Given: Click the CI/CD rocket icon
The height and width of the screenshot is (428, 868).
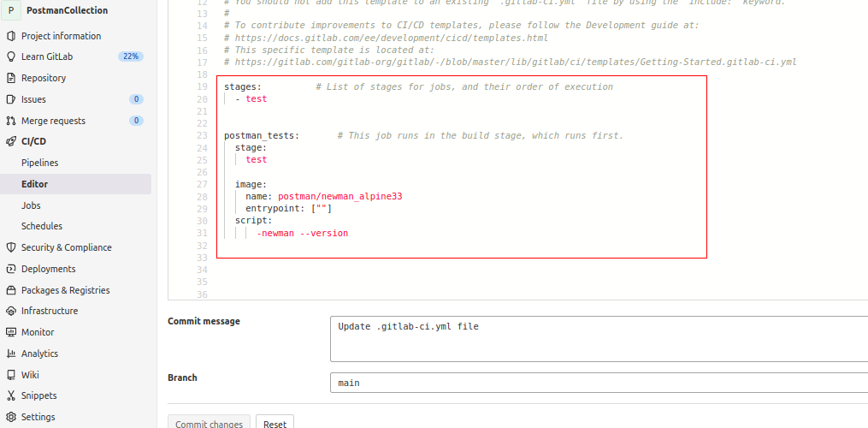Looking at the screenshot, I should click(x=10, y=141).
